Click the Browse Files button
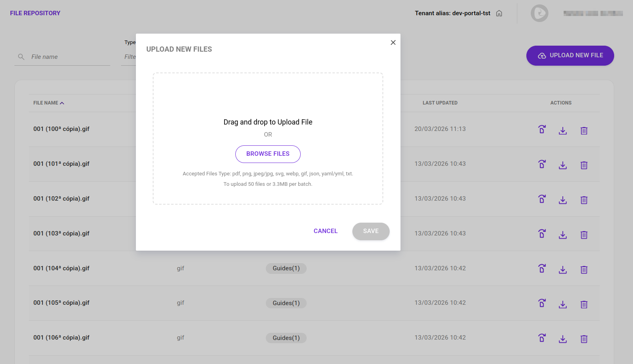The image size is (633, 364). click(x=268, y=154)
